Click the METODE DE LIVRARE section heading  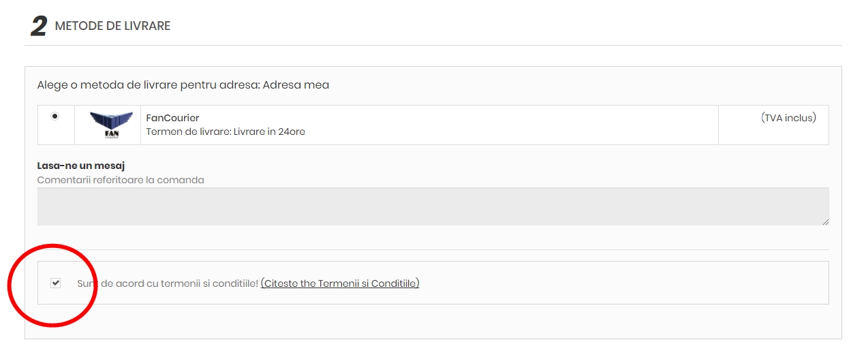tap(112, 26)
